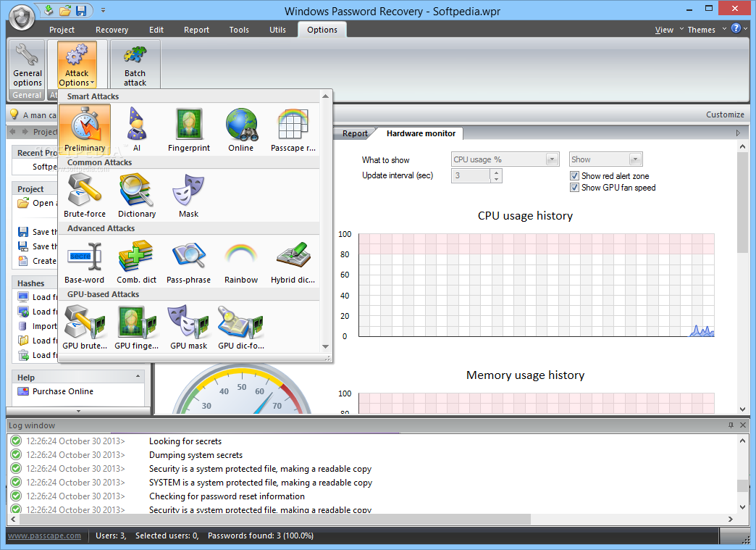Open Batch attack puzzle icon
Viewport: 756px width, 550px height.
[x=135, y=64]
